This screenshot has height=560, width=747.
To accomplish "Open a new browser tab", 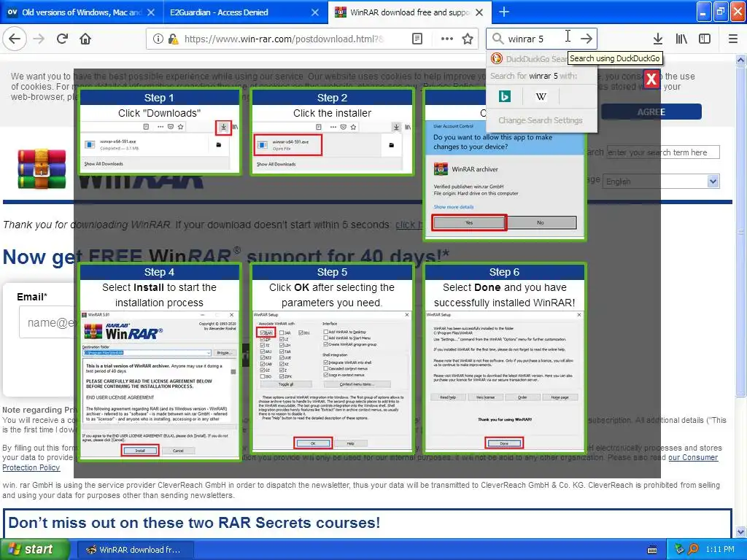I will 503,12.
